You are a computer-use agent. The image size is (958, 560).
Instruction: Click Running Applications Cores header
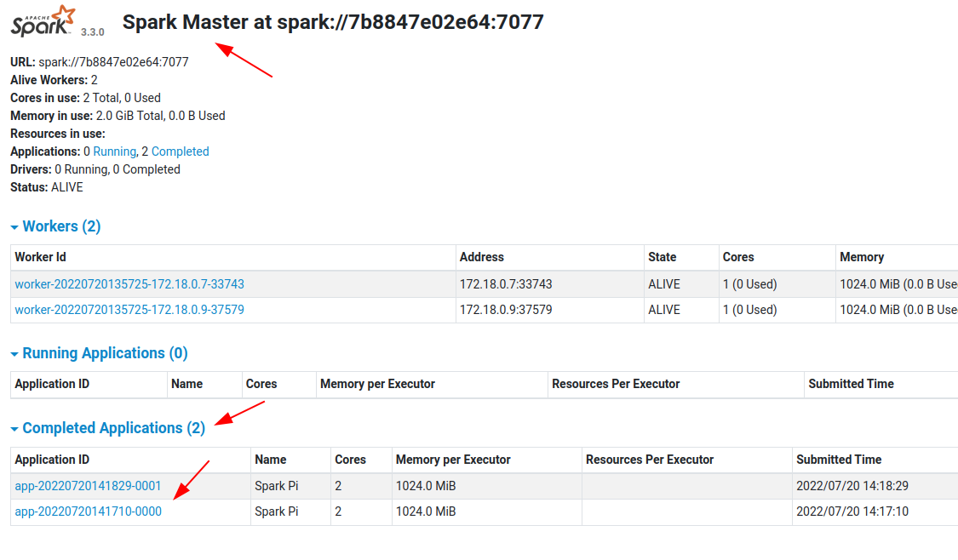(x=261, y=384)
